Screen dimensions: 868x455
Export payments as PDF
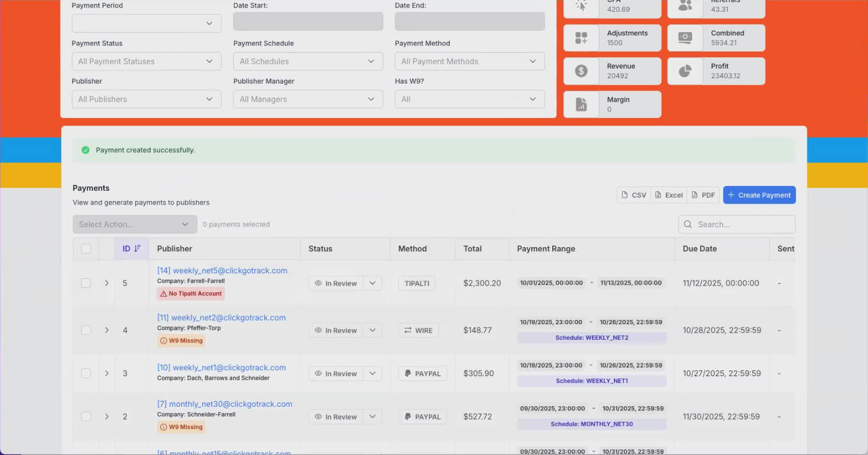(703, 195)
